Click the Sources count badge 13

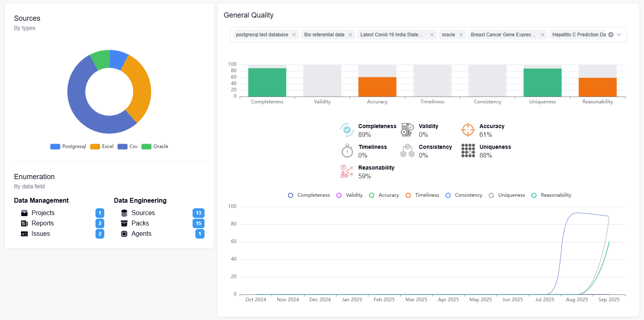[x=198, y=213]
